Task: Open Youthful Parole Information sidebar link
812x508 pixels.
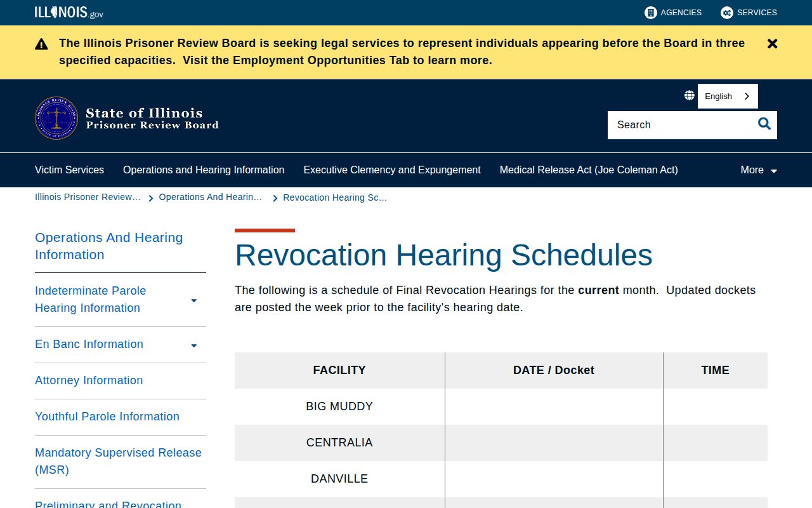Action: [107, 417]
